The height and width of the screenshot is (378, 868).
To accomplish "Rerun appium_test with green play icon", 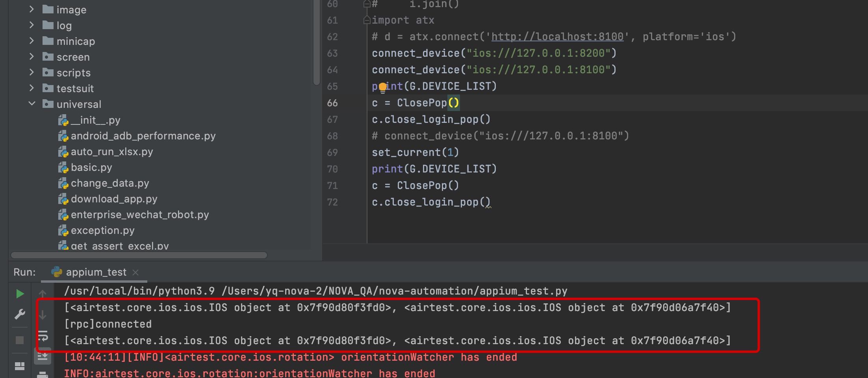I will 20,294.
